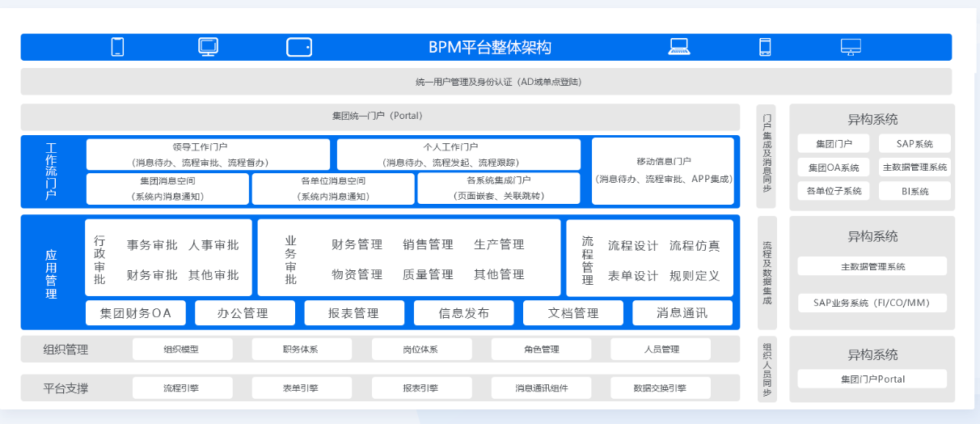Image resolution: width=980 pixels, height=424 pixels.
Task: Click the 集团门户Portal box
Action: point(872,379)
